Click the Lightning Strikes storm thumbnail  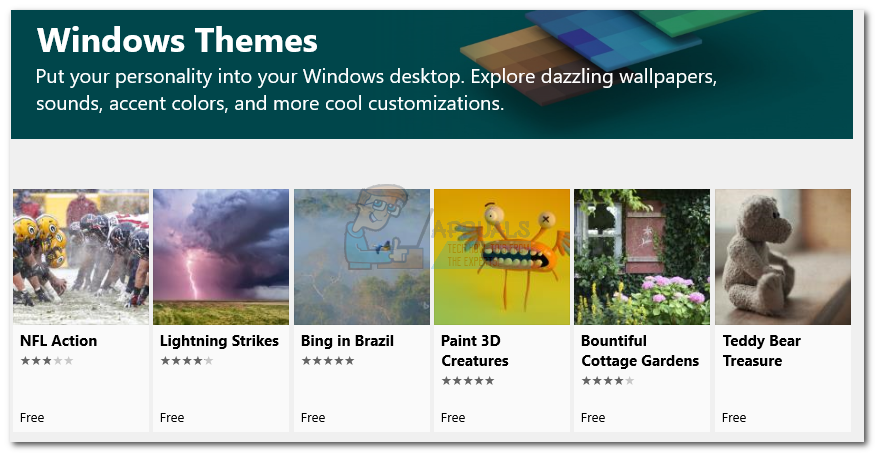pyautogui.click(x=221, y=257)
